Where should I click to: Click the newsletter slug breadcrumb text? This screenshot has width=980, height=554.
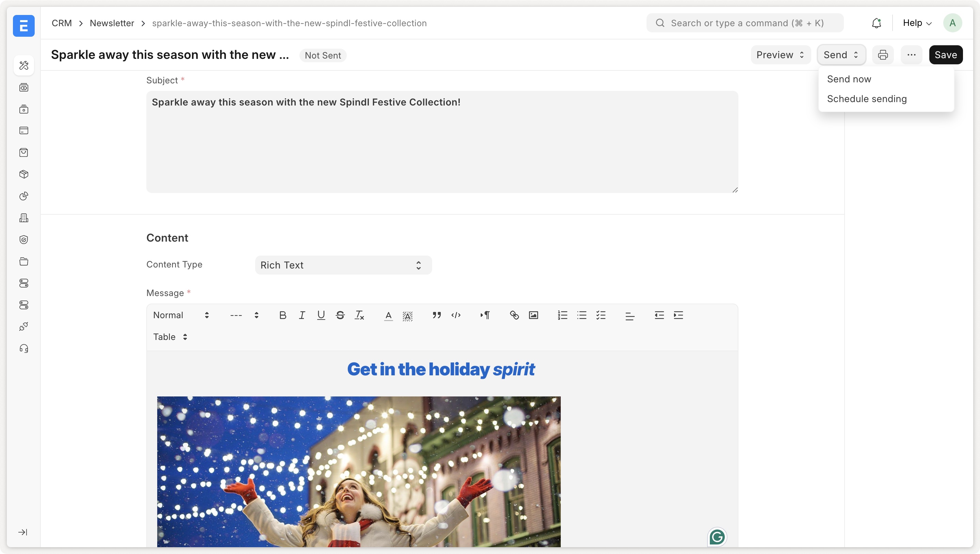click(289, 23)
